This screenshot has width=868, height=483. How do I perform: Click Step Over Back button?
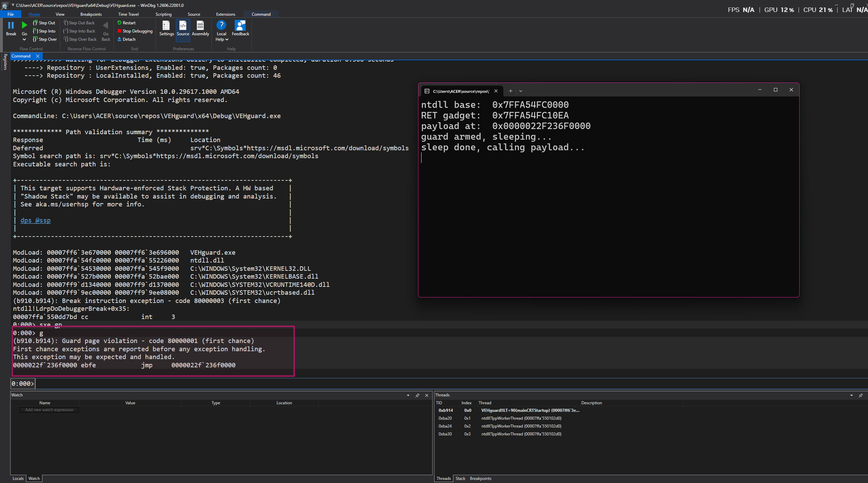(x=80, y=39)
